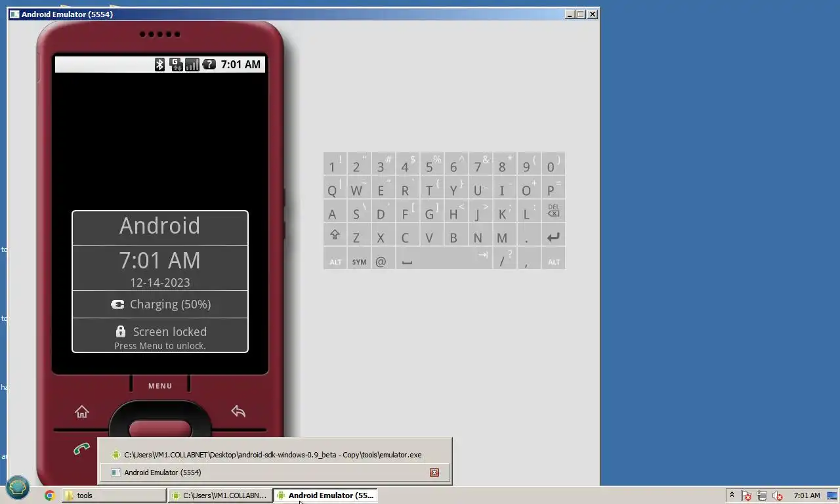This screenshot has height=504, width=840.
Task: Select emulator.exe path in taskbar preview
Action: click(275, 455)
